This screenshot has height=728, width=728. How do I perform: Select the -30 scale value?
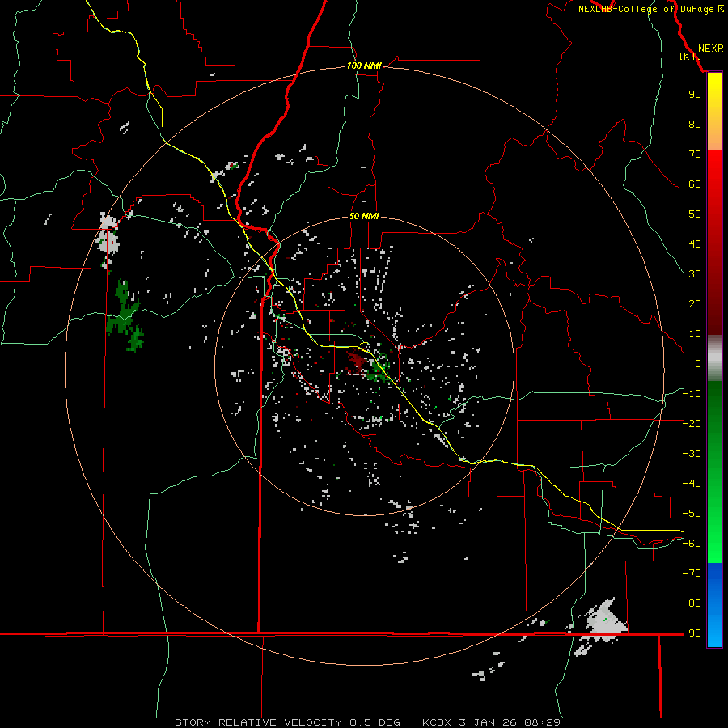(x=692, y=454)
